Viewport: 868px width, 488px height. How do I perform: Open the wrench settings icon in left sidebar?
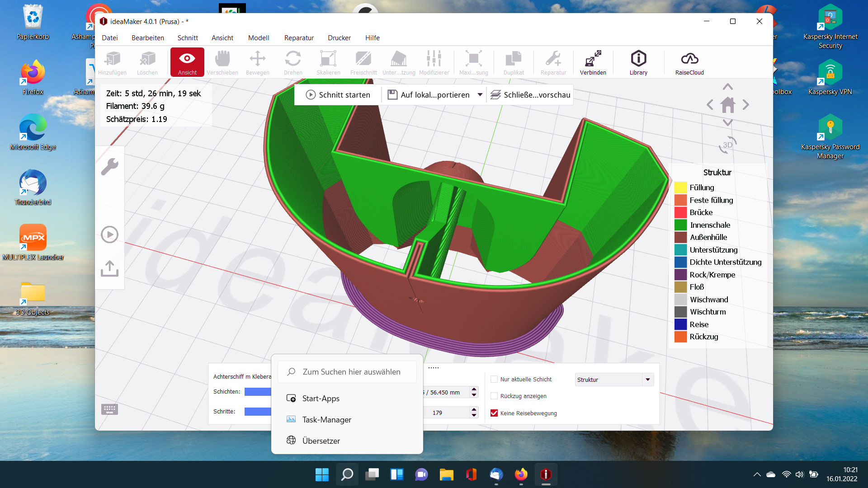click(109, 167)
